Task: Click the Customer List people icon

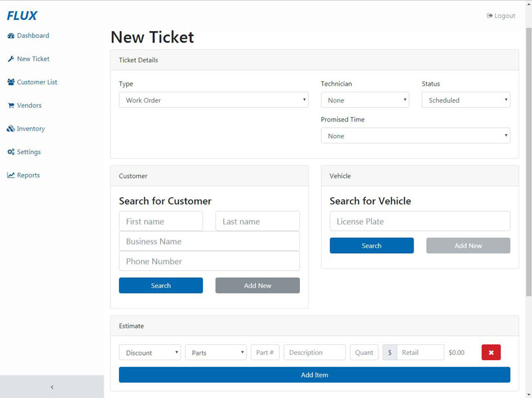Action: click(x=11, y=82)
